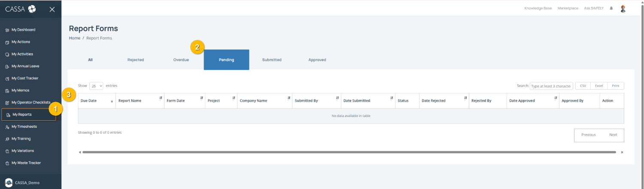
Task: Close the sidebar with the X icon
Action: point(52,9)
